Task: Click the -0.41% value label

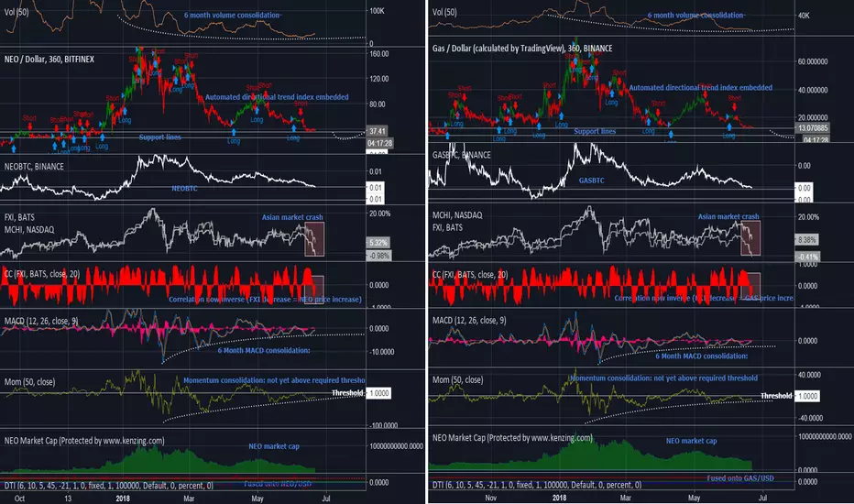Action: [808, 257]
